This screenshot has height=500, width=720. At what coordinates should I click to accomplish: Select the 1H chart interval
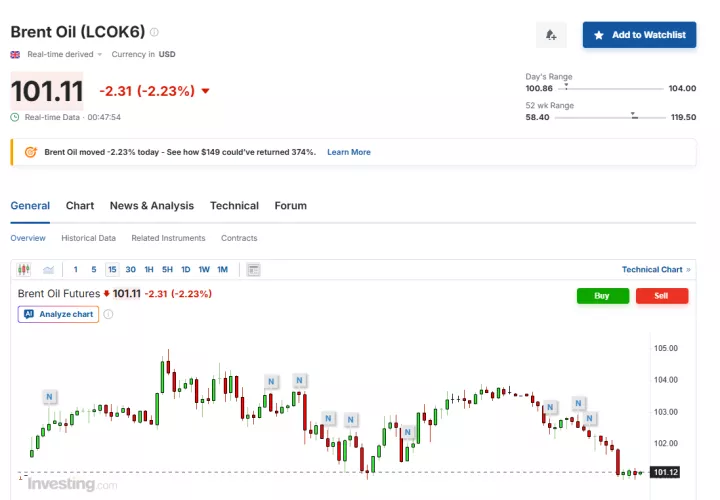(x=149, y=269)
